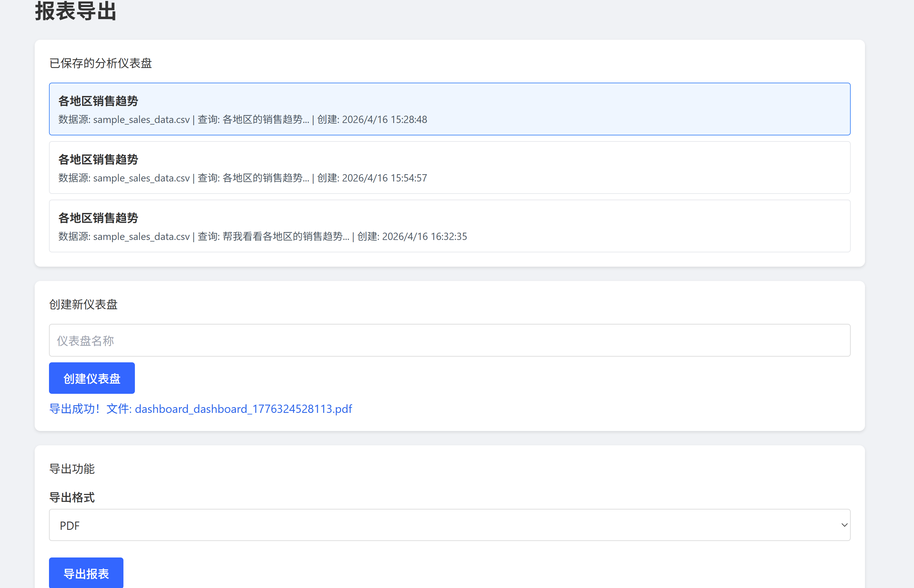Click the title of the third dashboard entry
This screenshot has height=588, width=914.
pos(98,218)
